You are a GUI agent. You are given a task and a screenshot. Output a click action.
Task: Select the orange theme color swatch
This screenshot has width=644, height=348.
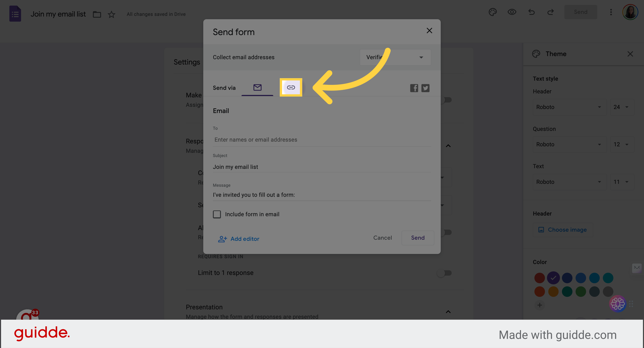pyautogui.click(x=553, y=291)
